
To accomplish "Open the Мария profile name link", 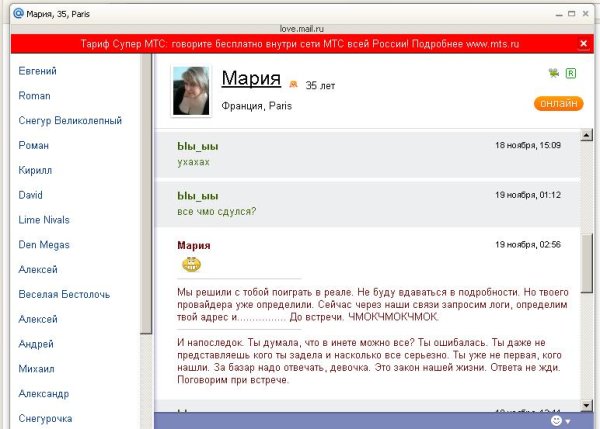I will pos(251,79).
